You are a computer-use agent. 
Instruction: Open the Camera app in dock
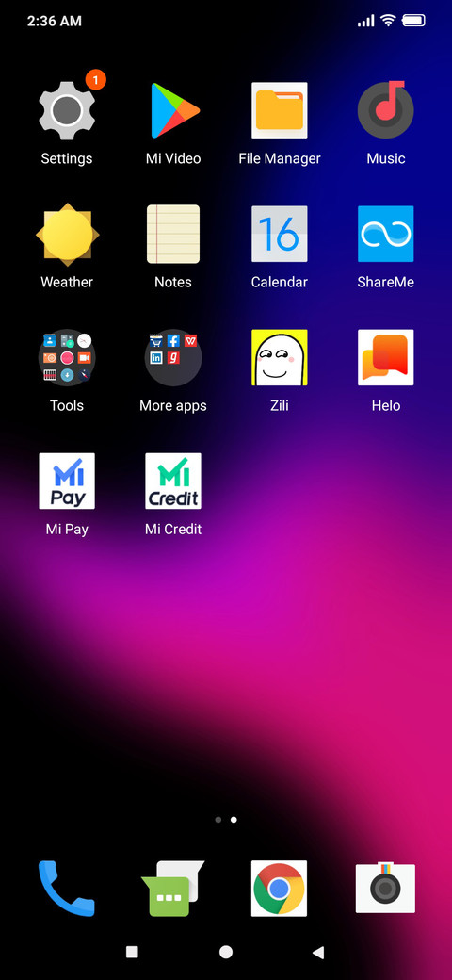click(x=385, y=888)
